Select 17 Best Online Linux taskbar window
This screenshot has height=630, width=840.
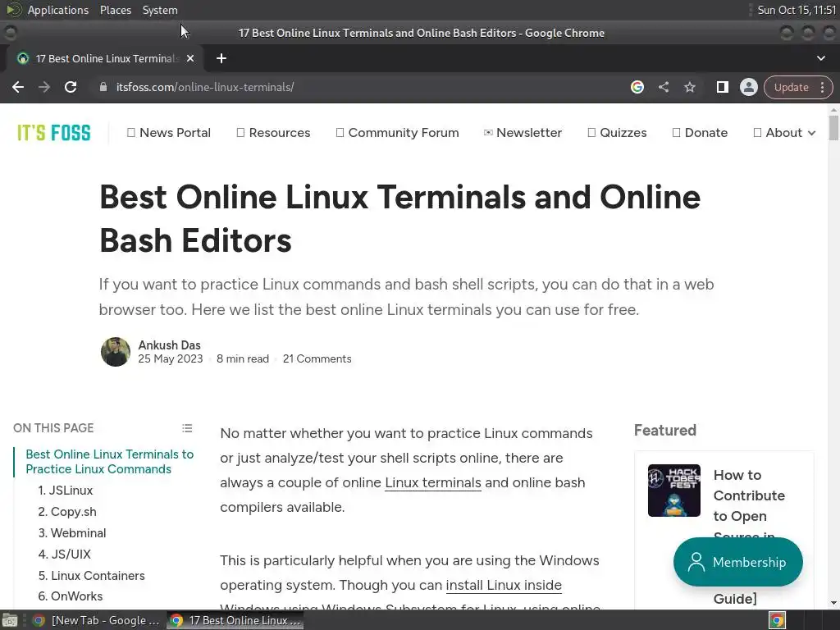click(235, 620)
